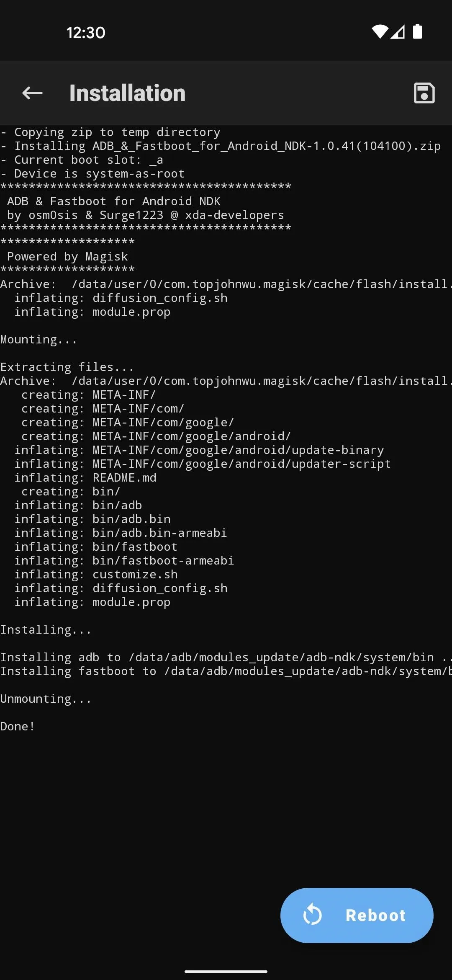Tap the Reboot button
The width and height of the screenshot is (452, 980).
(357, 915)
